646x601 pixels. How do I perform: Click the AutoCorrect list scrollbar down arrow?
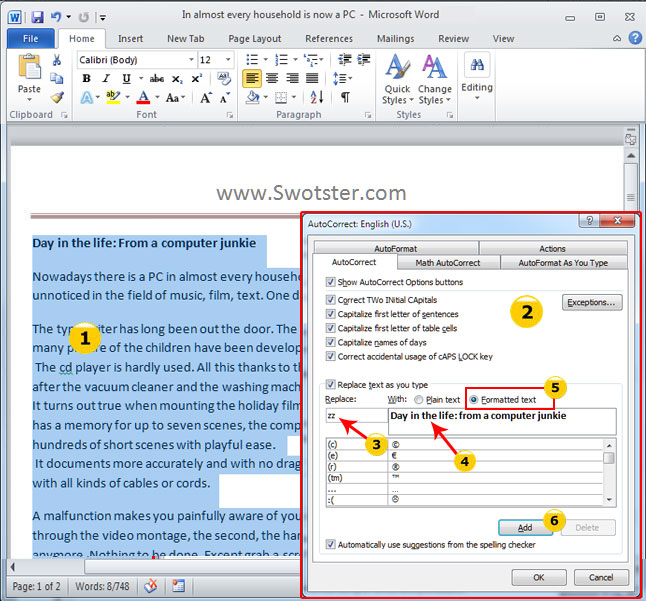click(609, 500)
